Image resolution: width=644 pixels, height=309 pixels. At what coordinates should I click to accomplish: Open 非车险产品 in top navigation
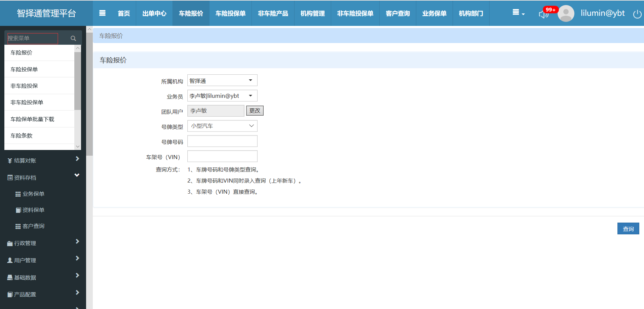click(x=273, y=13)
